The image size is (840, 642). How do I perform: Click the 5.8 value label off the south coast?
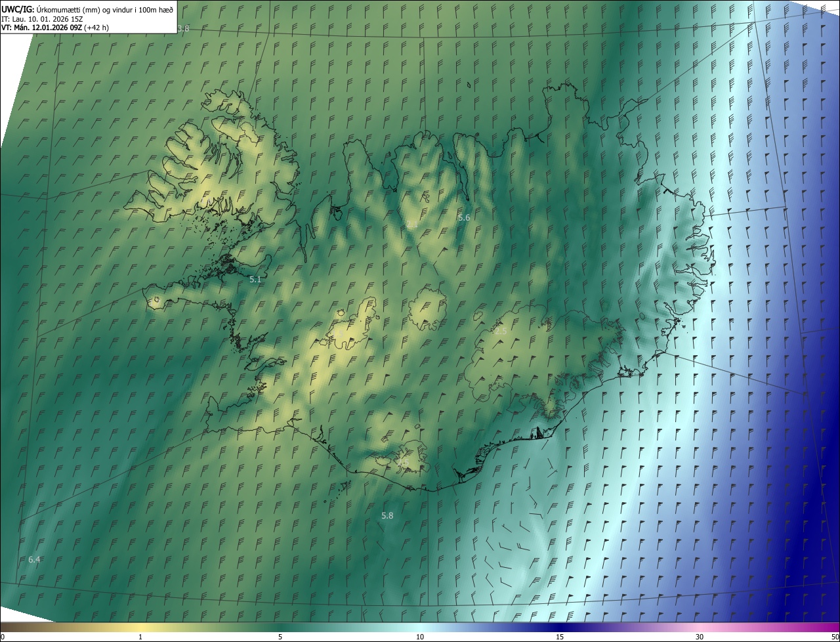[x=387, y=515]
